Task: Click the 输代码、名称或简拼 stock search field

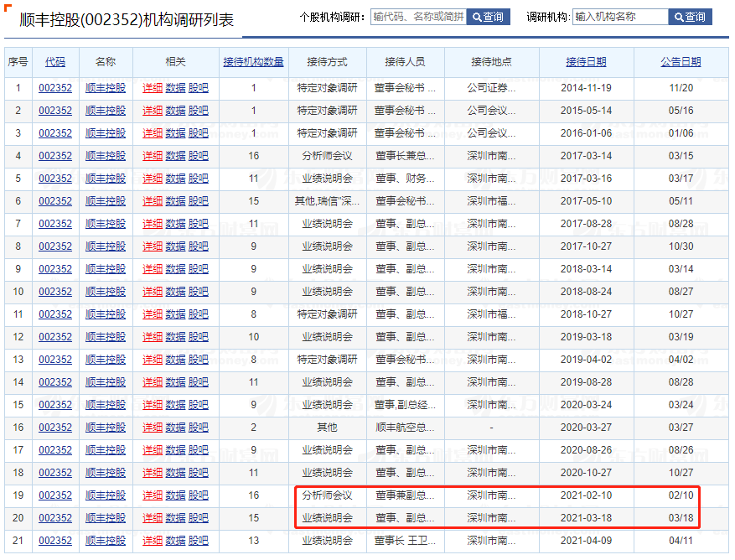Action: pyautogui.click(x=418, y=17)
